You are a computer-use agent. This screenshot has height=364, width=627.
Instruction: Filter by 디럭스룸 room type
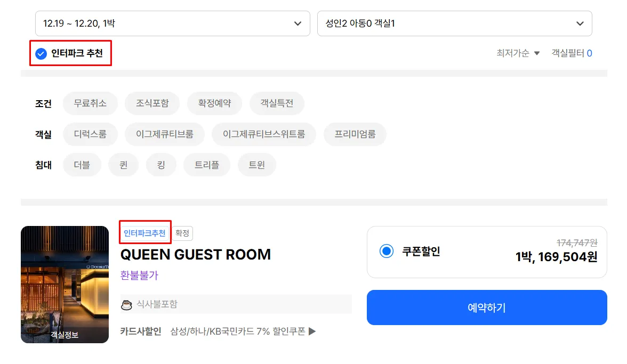91,134
